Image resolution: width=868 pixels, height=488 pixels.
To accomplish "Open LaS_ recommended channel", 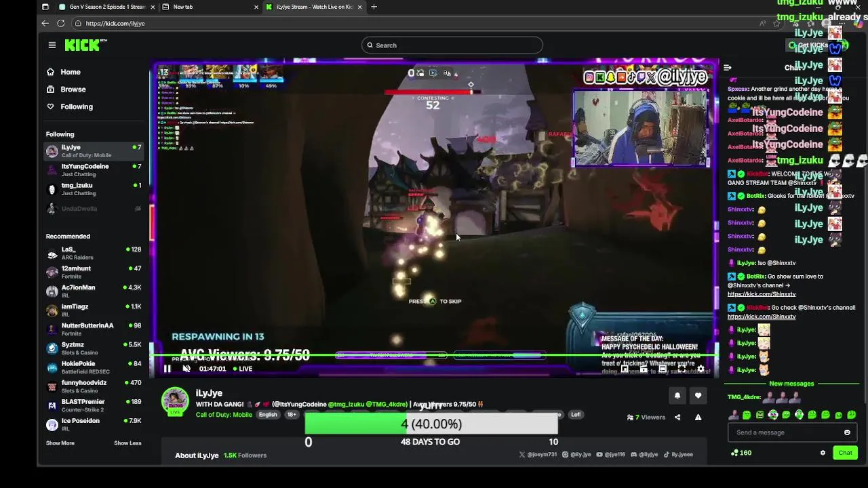I will (94, 253).
